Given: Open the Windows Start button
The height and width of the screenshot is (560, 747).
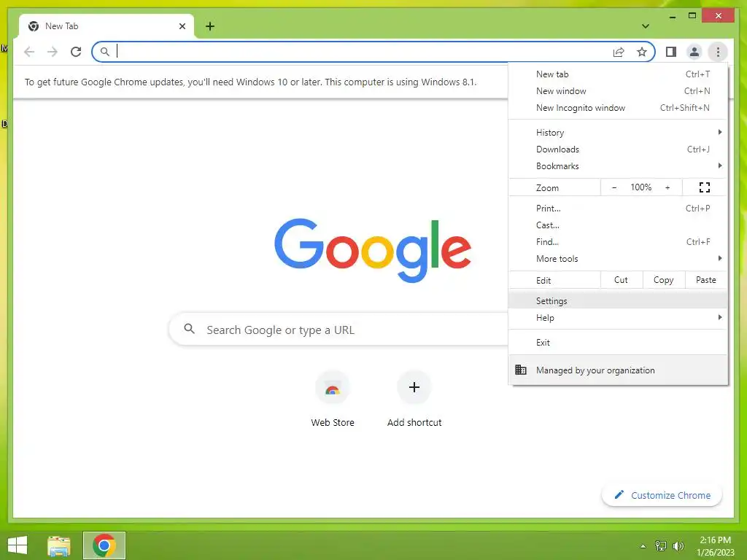Looking at the screenshot, I should (x=18, y=545).
